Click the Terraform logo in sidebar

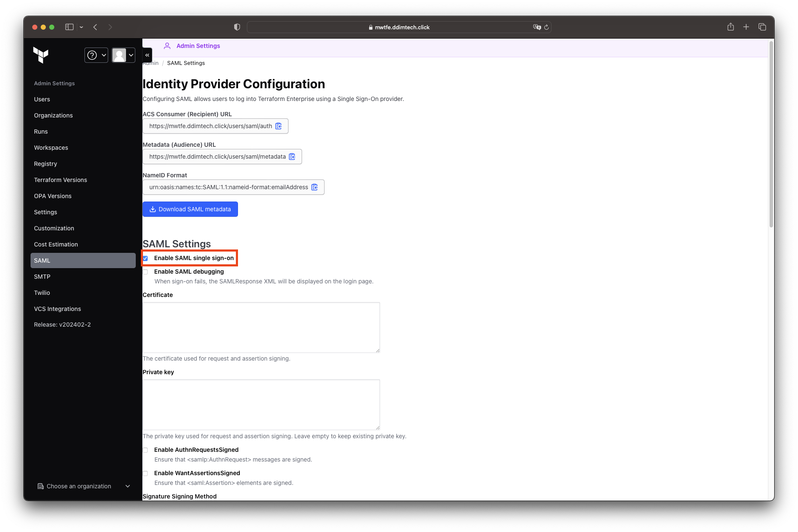41,55
